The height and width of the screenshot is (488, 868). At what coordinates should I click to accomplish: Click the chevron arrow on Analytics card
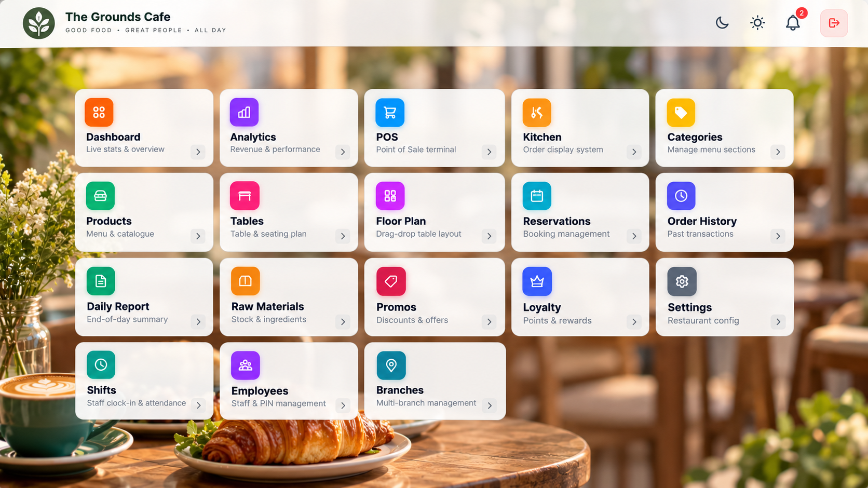(x=343, y=152)
